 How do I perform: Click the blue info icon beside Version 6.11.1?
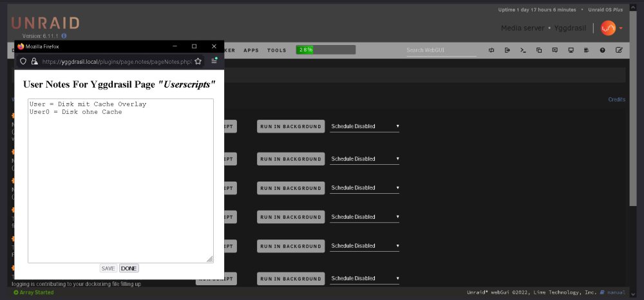64,36
